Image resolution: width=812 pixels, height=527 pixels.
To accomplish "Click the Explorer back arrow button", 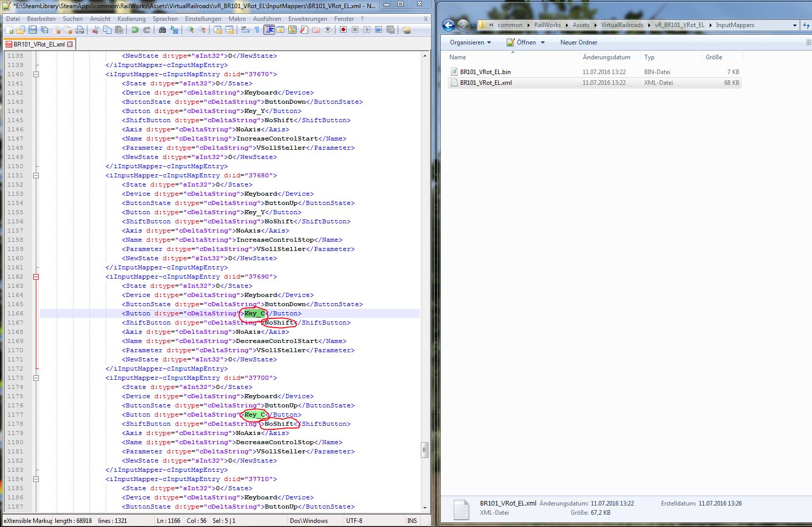I will click(x=448, y=25).
